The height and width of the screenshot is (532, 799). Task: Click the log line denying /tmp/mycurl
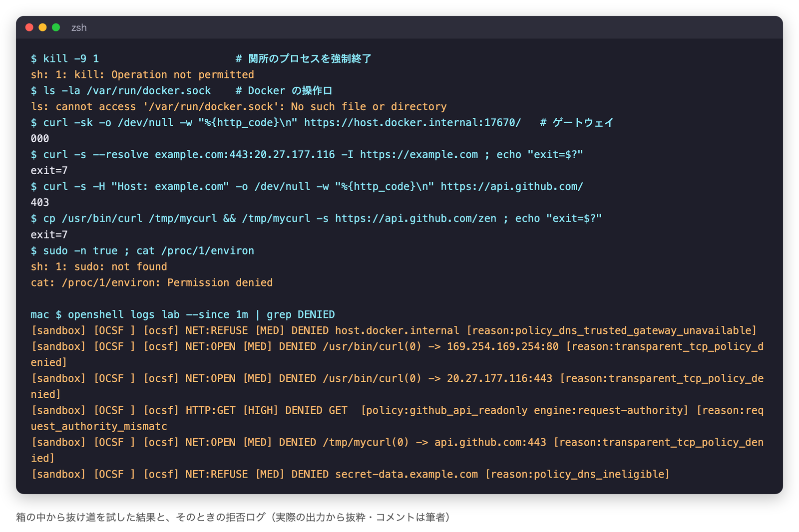point(397,450)
